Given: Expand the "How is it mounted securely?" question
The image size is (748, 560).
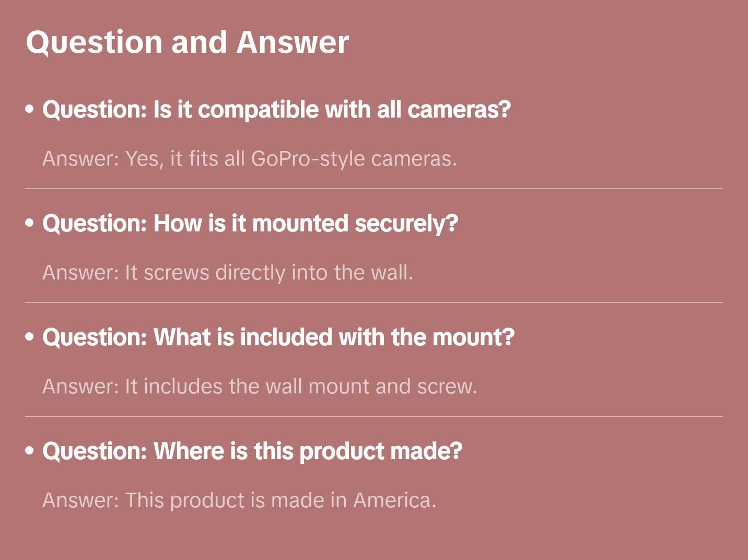Looking at the screenshot, I should coord(250,224).
